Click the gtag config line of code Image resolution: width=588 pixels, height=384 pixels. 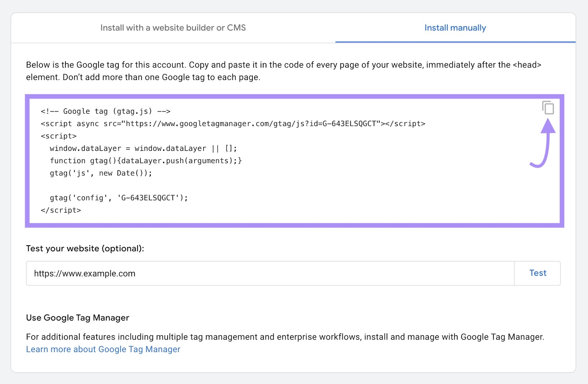tap(118, 197)
